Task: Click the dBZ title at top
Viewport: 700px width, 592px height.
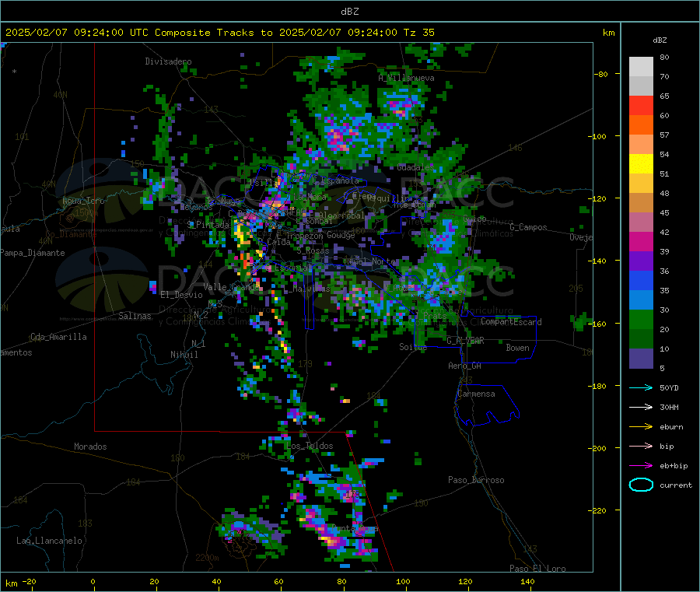Action: [349, 11]
